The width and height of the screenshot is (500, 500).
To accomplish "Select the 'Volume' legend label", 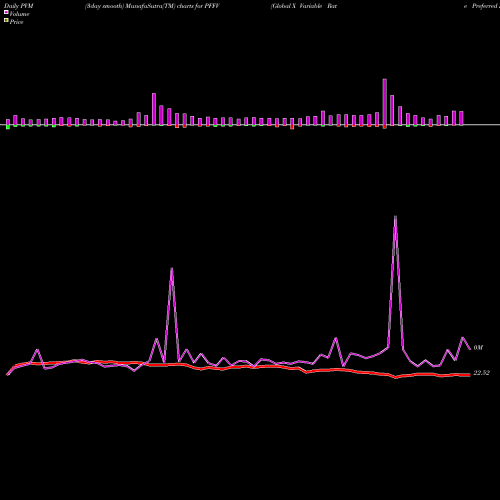I will pyautogui.click(x=19, y=14).
